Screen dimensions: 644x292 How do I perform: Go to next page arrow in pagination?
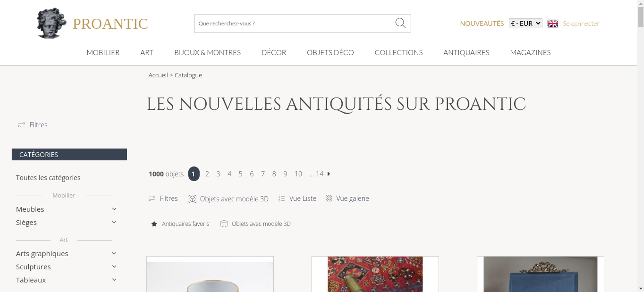tap(329, 174)
